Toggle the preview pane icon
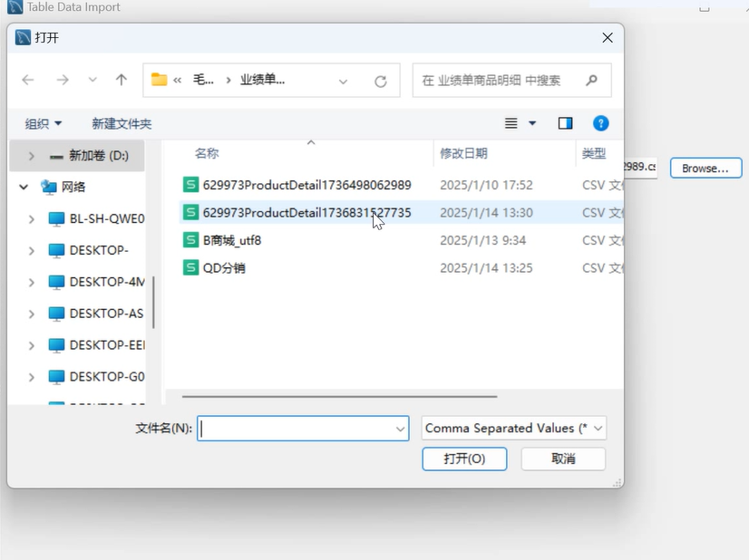 (x=565, y=123)
